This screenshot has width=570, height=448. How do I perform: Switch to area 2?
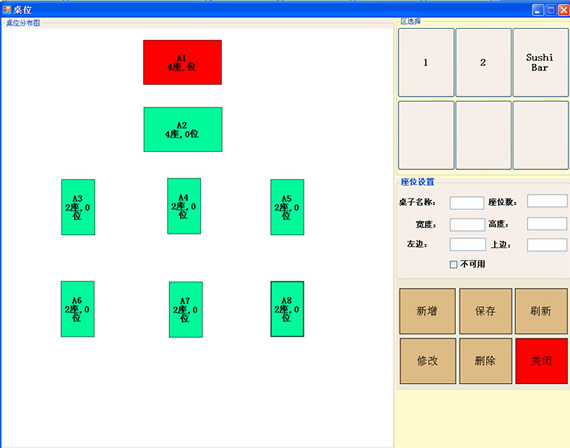point(483,63)
